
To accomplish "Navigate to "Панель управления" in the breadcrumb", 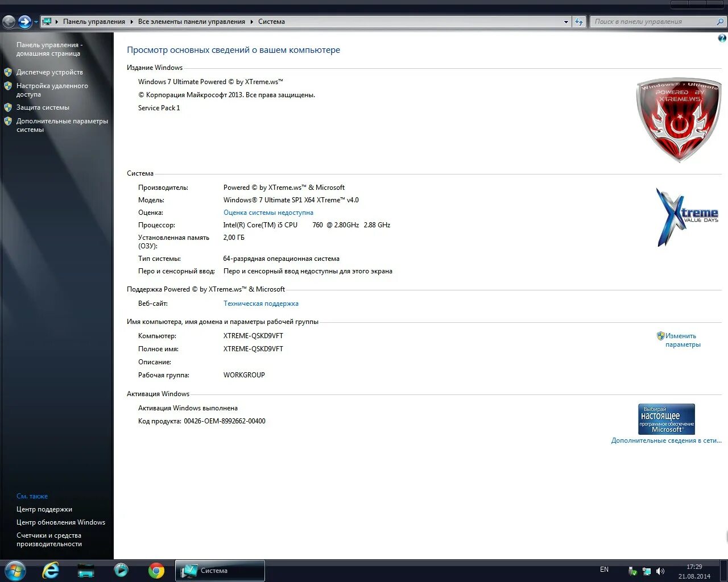I will [94, 22].
